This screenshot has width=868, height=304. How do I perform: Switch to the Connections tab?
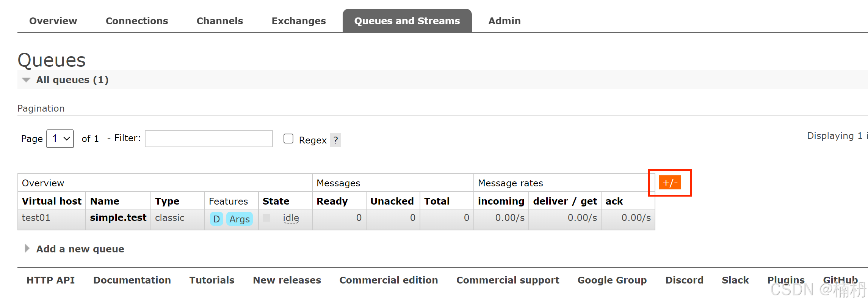tap(137, 21)
